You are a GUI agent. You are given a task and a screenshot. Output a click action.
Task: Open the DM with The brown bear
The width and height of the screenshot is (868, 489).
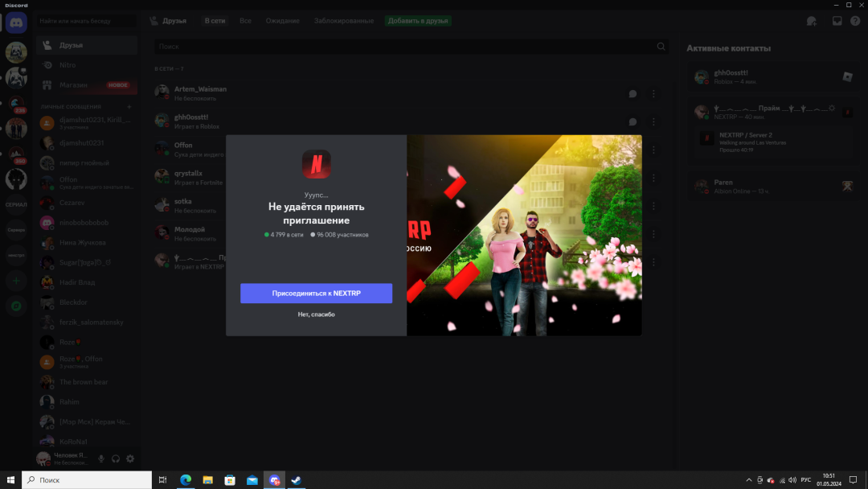click(x=87, y=382)
